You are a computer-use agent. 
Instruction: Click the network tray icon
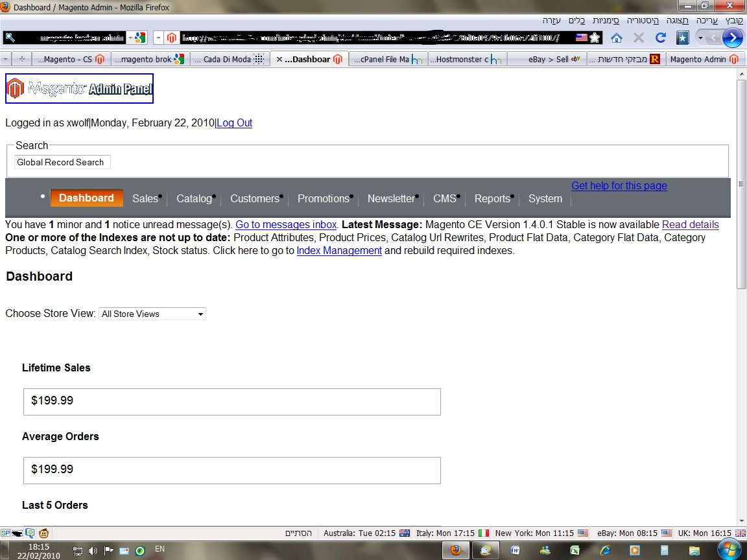click(78, 551)
